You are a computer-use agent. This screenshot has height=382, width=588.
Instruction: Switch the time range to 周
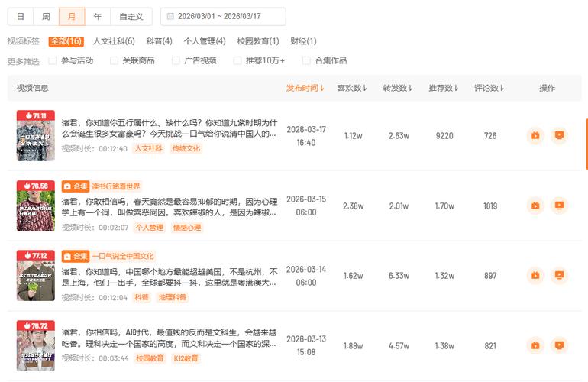(x=46, y=17)
